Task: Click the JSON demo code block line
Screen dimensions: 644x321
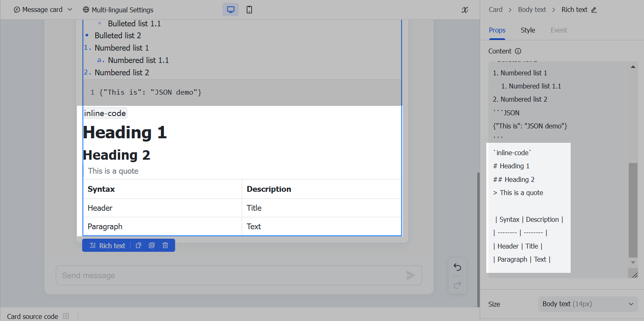Action: coord(150,92)
